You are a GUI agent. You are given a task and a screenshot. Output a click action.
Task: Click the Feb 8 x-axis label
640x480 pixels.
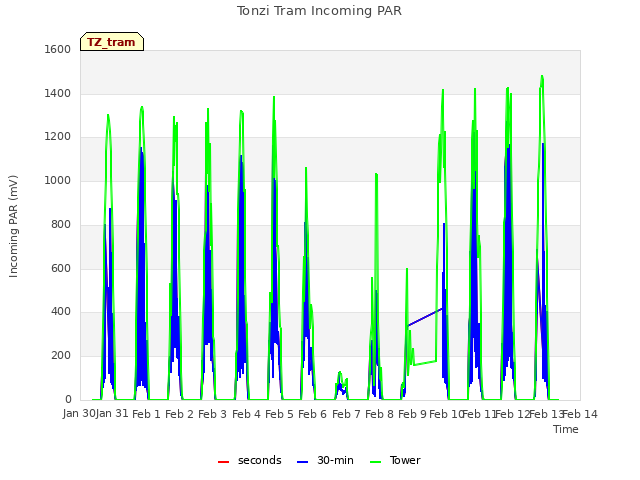[379, 414]
